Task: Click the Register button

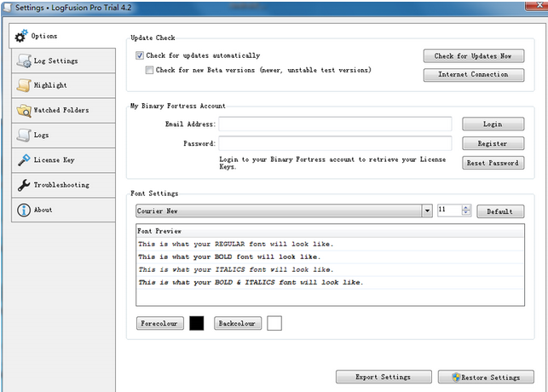Action: click(493, 143)
